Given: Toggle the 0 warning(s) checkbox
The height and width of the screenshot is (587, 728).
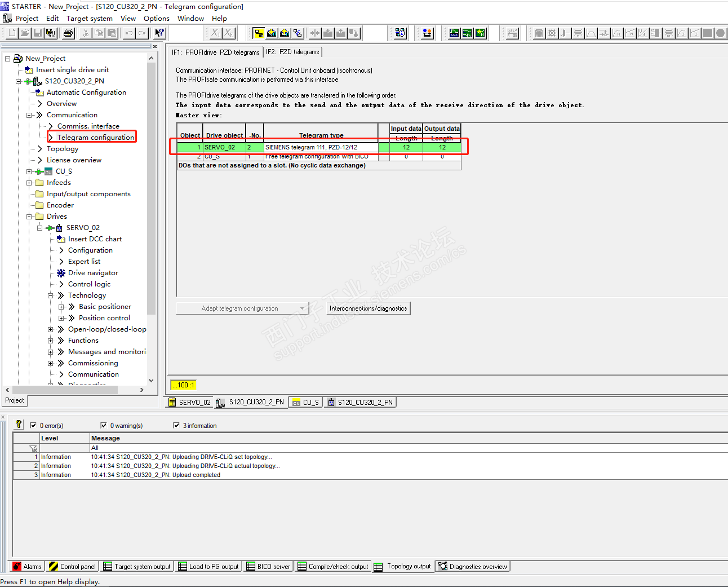Looking at the screenshot, I should coord(104,426).
